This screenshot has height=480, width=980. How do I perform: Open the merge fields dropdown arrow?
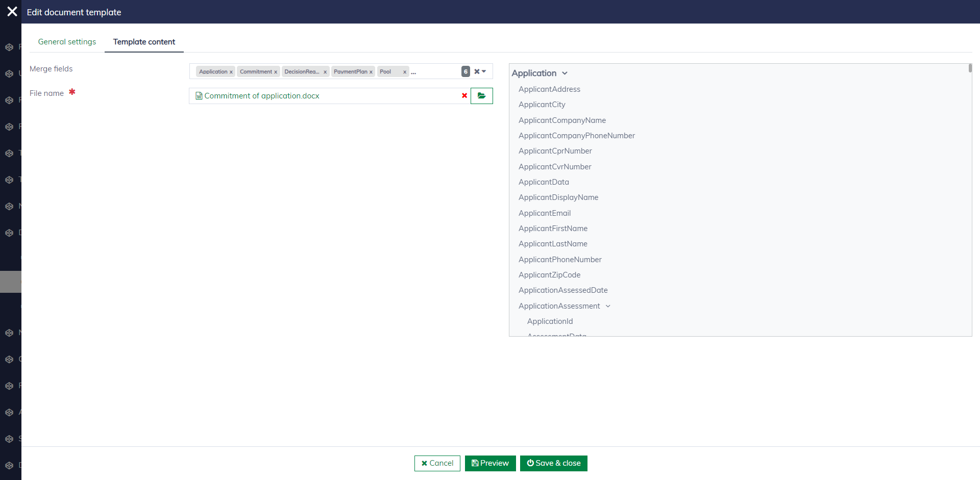pos(484,71)
